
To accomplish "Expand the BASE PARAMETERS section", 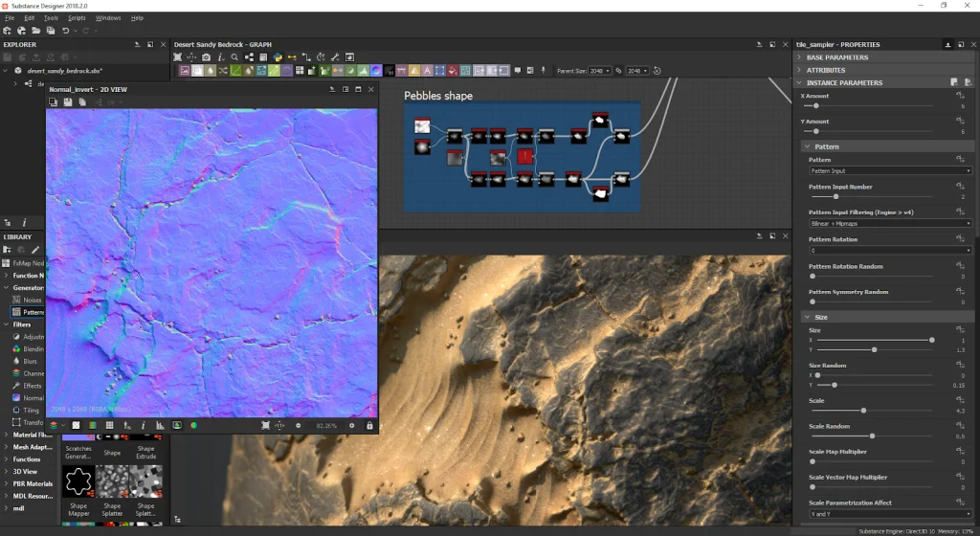I will 837,57.
